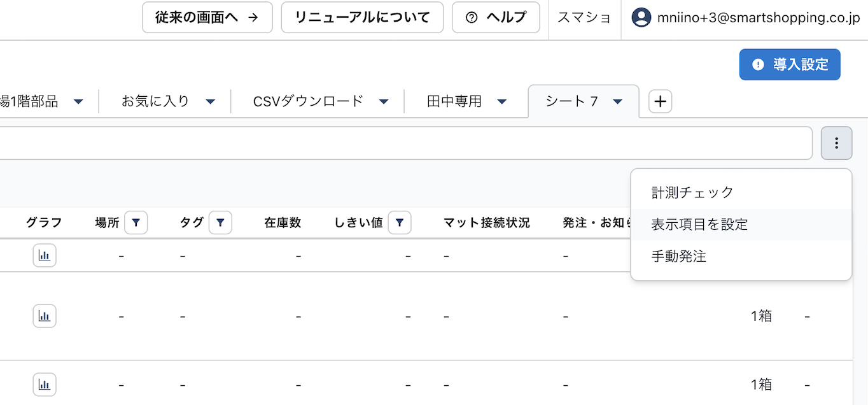Switch to the 田中専用 sheet tab
This screenshot has height=405, width=868.
click(454, 101)
